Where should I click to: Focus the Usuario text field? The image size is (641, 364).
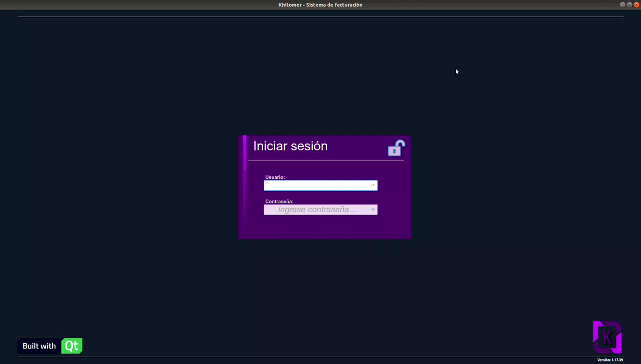(320, 185)
